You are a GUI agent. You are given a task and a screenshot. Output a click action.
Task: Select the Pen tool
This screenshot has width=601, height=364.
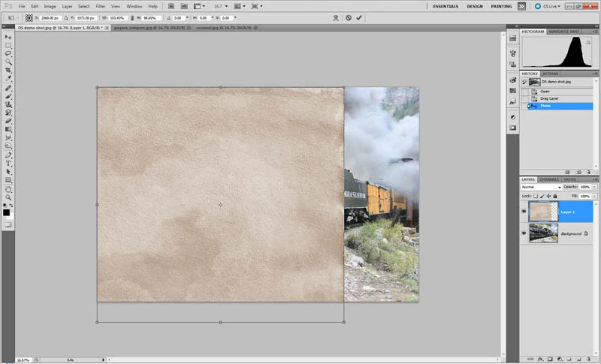[x=8, y=155]
